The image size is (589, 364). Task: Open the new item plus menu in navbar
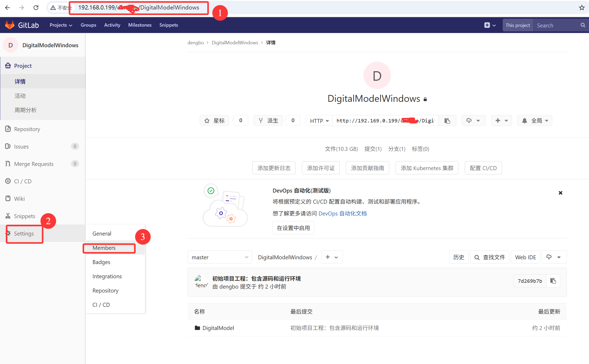490,25
